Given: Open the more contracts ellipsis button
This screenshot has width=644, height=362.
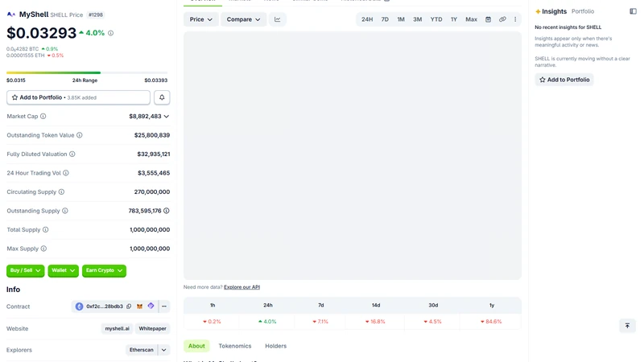Looking at the screenshot, I should click(x=164, y=306).
